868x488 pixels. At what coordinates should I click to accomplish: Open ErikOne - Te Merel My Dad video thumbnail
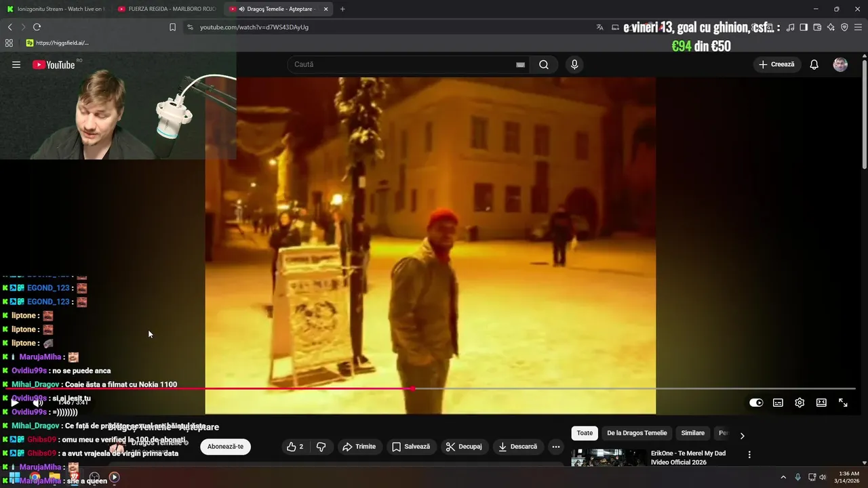[608, 457]
